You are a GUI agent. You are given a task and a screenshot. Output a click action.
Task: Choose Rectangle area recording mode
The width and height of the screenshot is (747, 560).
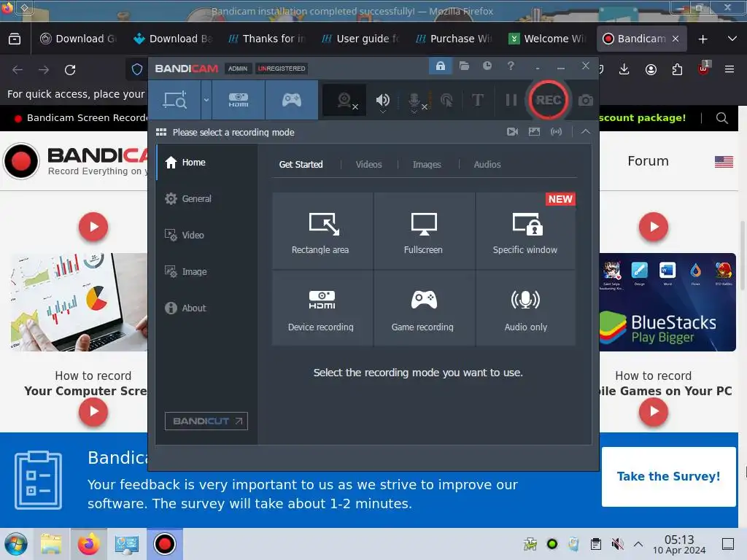(x=322, y=231)
